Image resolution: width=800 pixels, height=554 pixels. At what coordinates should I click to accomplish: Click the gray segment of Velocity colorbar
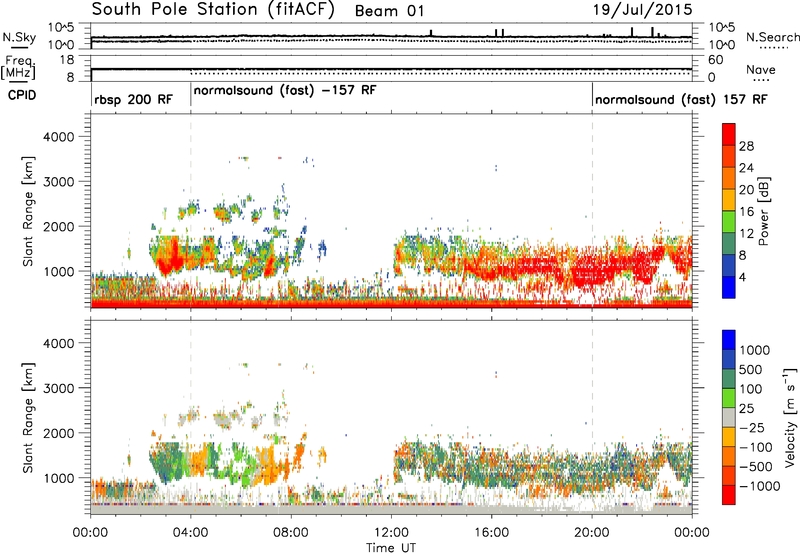tap(729, 418)
